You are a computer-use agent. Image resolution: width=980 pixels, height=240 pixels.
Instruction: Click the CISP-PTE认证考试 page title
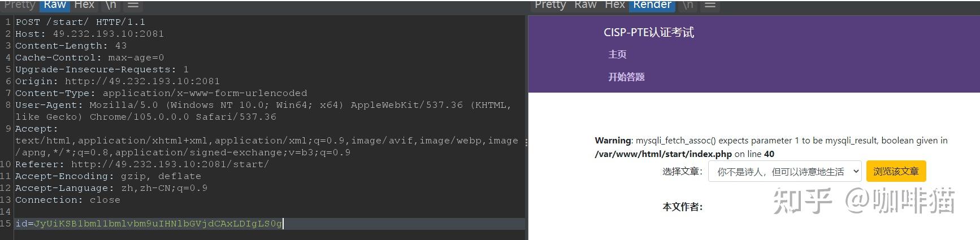coord(648,33)
